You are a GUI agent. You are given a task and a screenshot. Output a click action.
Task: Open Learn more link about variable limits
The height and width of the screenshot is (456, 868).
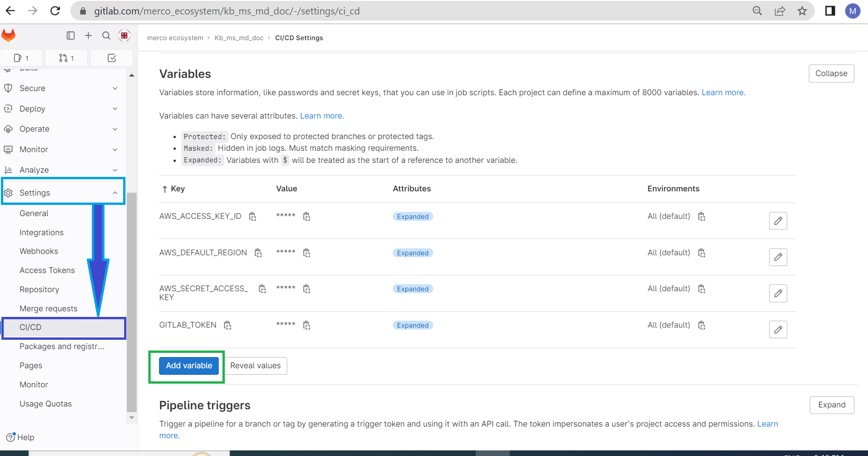(x=723, y=92)
